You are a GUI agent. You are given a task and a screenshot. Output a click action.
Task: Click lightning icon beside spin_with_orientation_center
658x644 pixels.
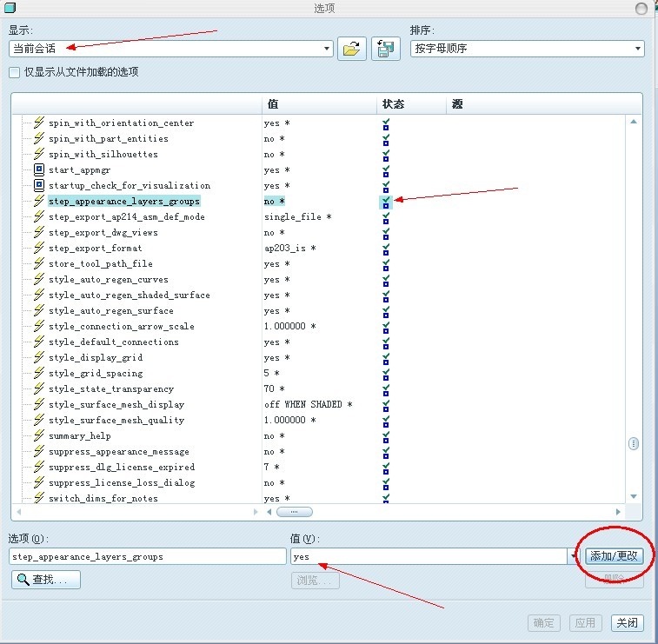point(39,123)
